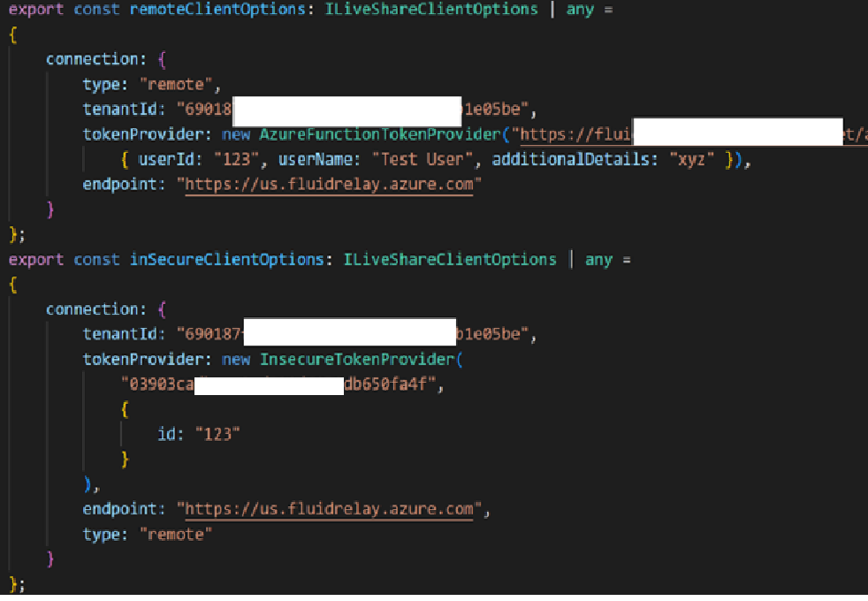The width and height of the screenshot is (868, 601).
Task: Click the new keyword before AzureFunctionTokenProvider
Action: click(x=236, y=134)
